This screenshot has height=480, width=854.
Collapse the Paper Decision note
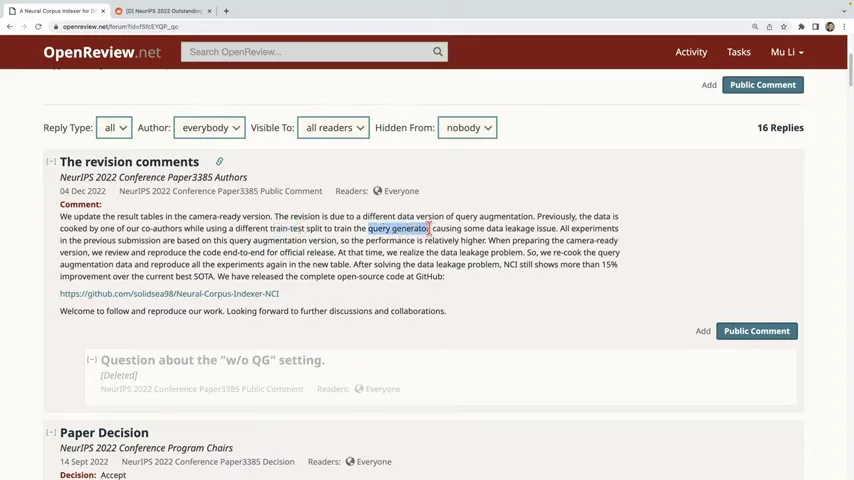point(51,432)
